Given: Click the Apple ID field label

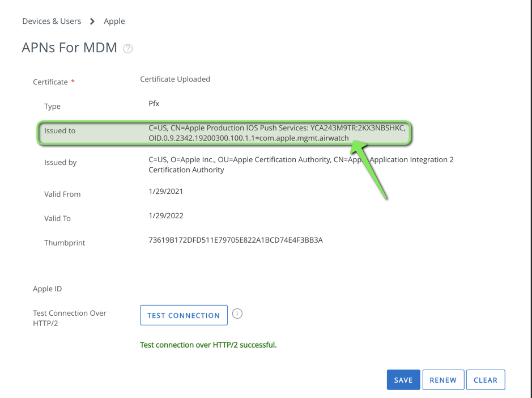Looking at the screenshot, I should coord(47,289).
